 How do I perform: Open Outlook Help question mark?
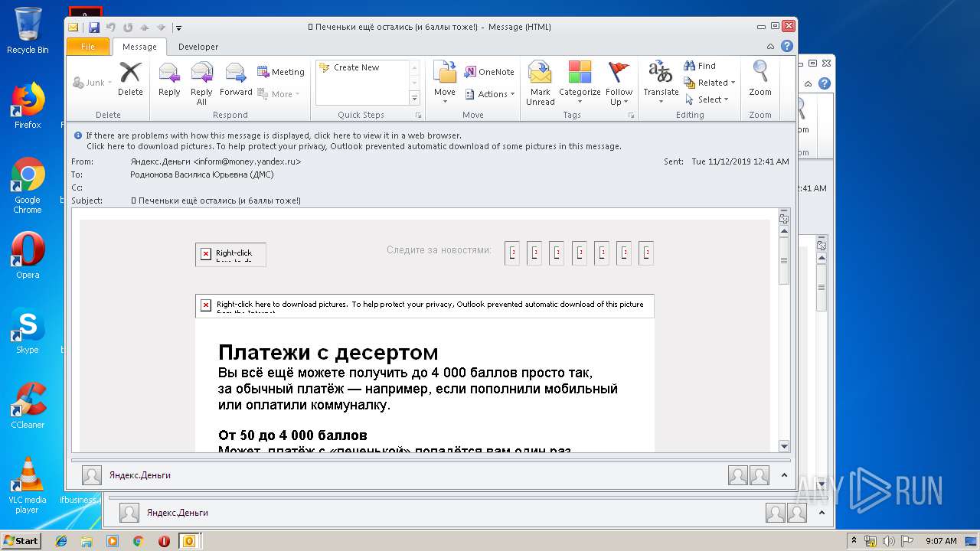(786, 47)
